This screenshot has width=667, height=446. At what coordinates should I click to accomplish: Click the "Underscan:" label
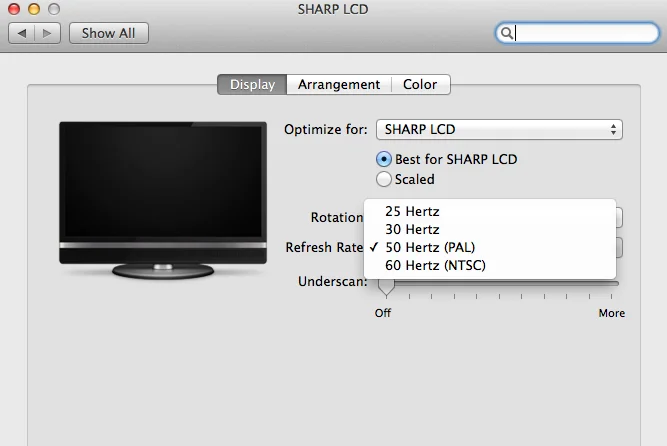[x=333, y=281]
